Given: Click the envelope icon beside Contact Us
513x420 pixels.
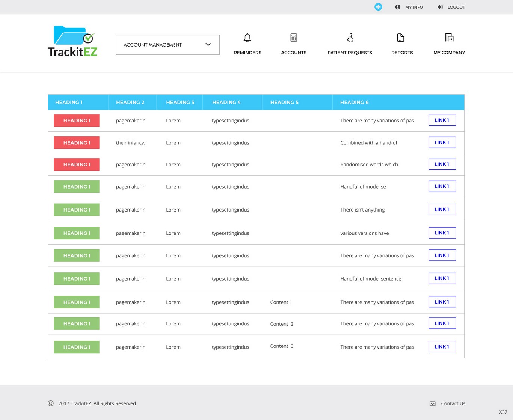Looking at the screenshot, I should coord(433,403).
